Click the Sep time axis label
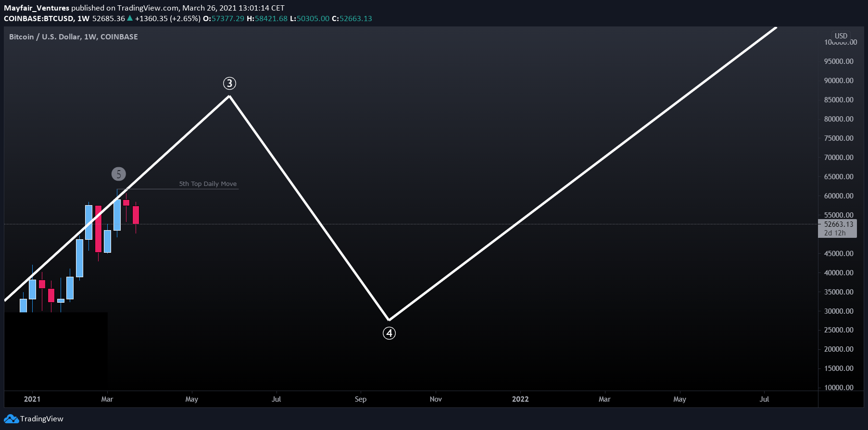Image resolution: width=868 pixels, height=430 pixels. pyautogui.click(x=361, y=399)
